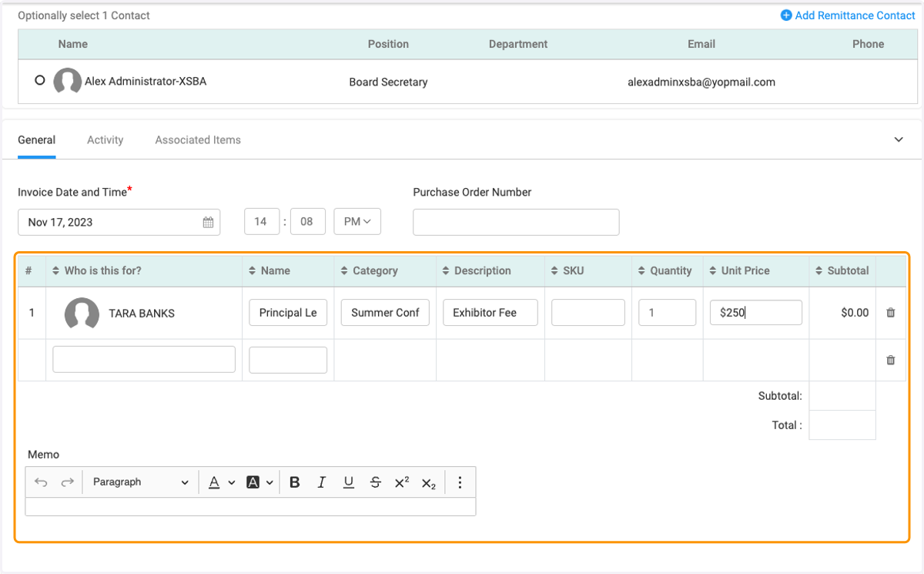Click the empty Name field in second row
Image resolution: width=924 pixels, height=574 pixels.
[x=288, y=360]
